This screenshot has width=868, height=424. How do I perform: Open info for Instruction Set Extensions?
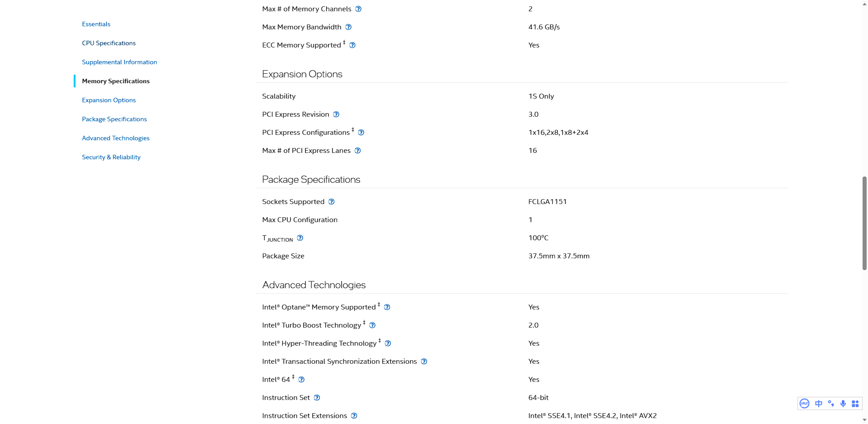[x=354, y=416]
